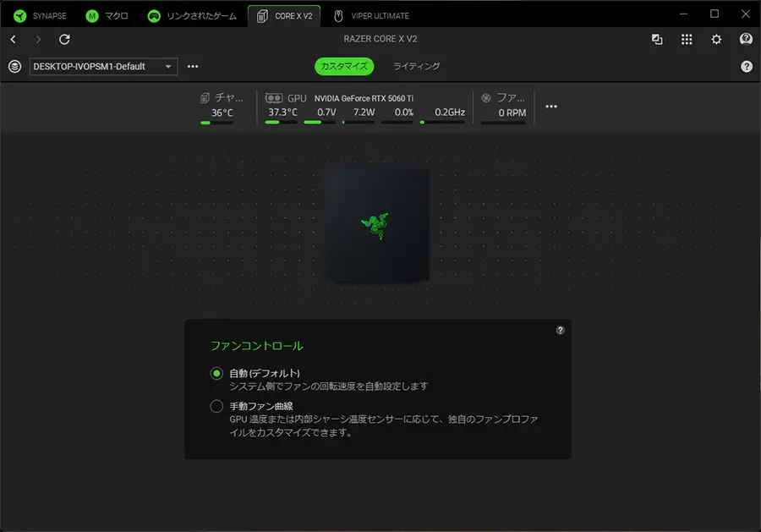Click the ライティング button

click(x=416, y=66)
